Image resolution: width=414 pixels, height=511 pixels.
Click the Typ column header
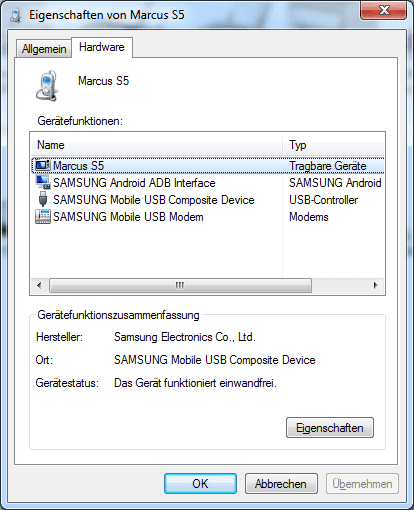(x=334, y=145)
